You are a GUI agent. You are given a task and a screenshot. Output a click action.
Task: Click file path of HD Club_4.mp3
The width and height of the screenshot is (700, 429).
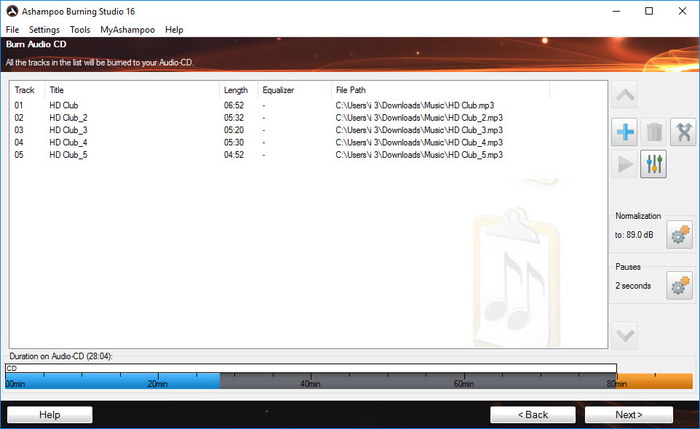point(419,142)
